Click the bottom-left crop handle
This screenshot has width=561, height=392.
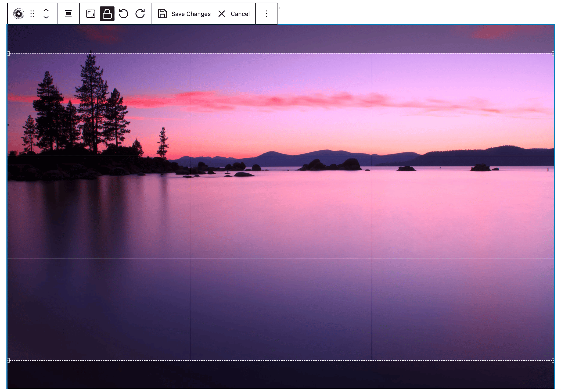[9, 360]
